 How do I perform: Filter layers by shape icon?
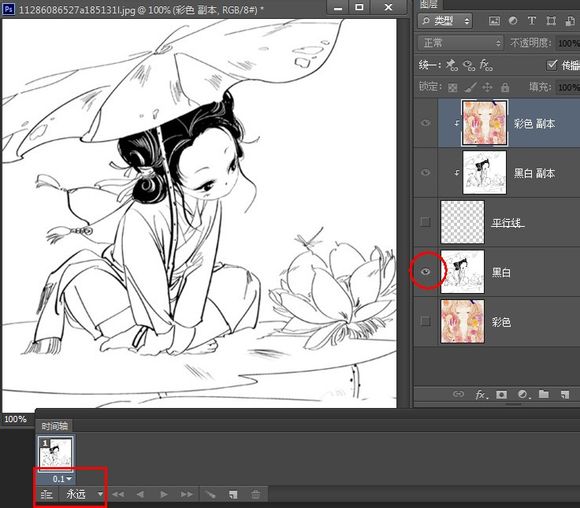pos(551,21)
